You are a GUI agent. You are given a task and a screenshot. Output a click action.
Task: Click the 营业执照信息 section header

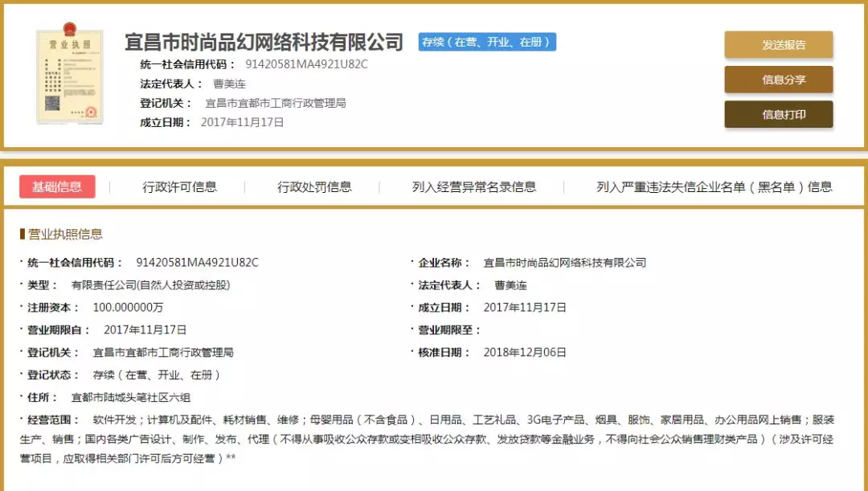click(x=64, y=234)
